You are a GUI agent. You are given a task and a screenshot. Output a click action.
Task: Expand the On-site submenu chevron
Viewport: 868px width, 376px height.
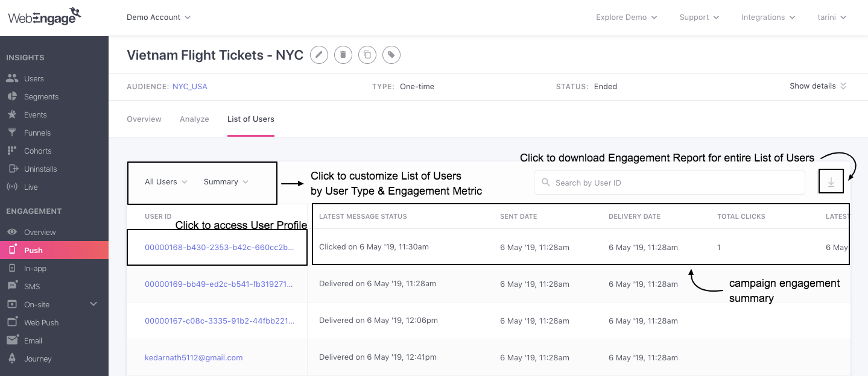93,304
